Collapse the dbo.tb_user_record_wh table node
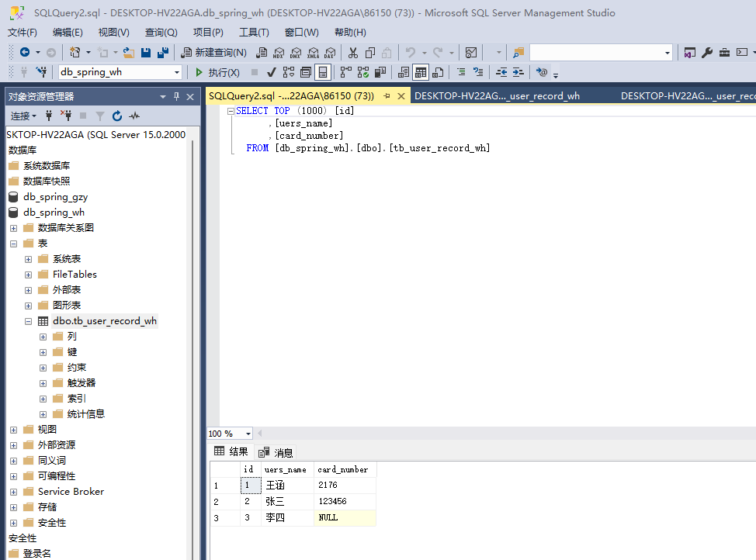This screenshot has height=560, width=756. pos(29,321)
